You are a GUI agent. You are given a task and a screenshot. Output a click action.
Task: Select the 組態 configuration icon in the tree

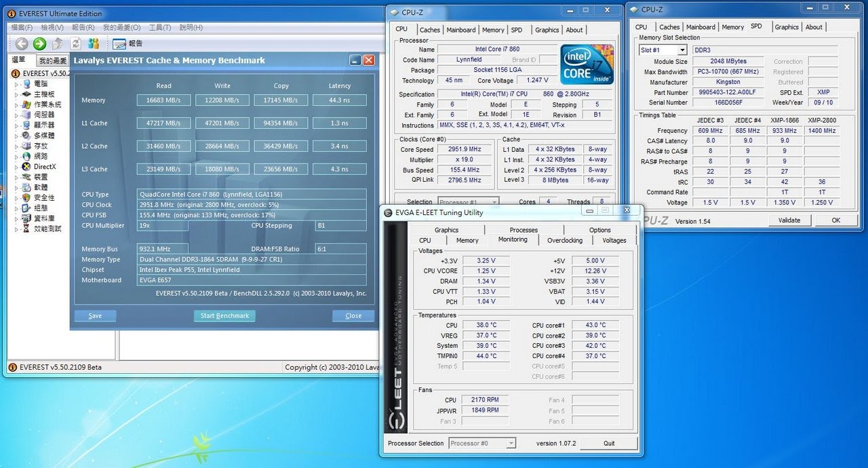click(27, 208)
